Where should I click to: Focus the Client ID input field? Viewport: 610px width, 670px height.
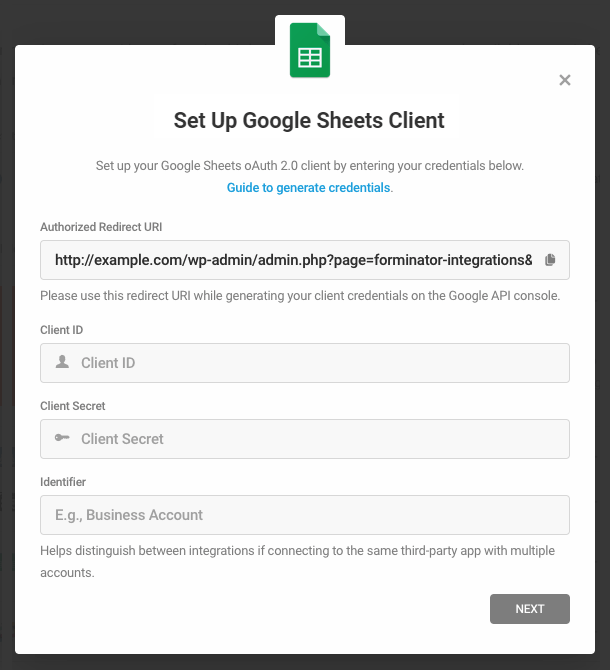click(305, 363)
